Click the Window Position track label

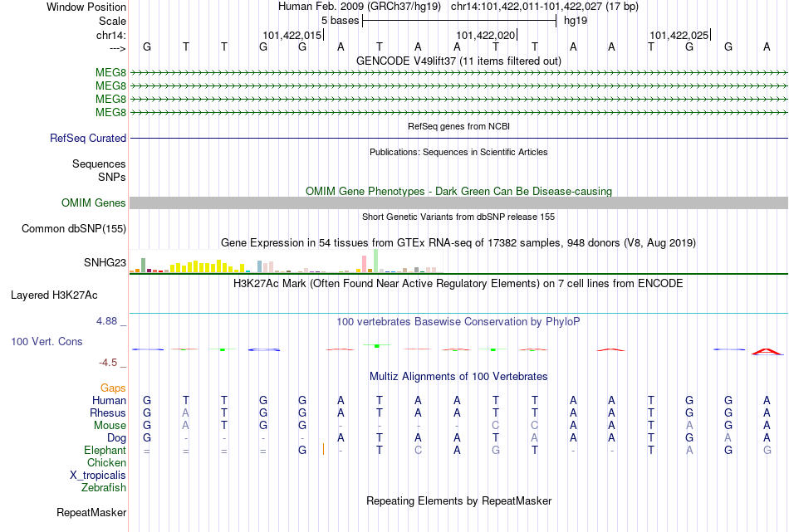86,7
